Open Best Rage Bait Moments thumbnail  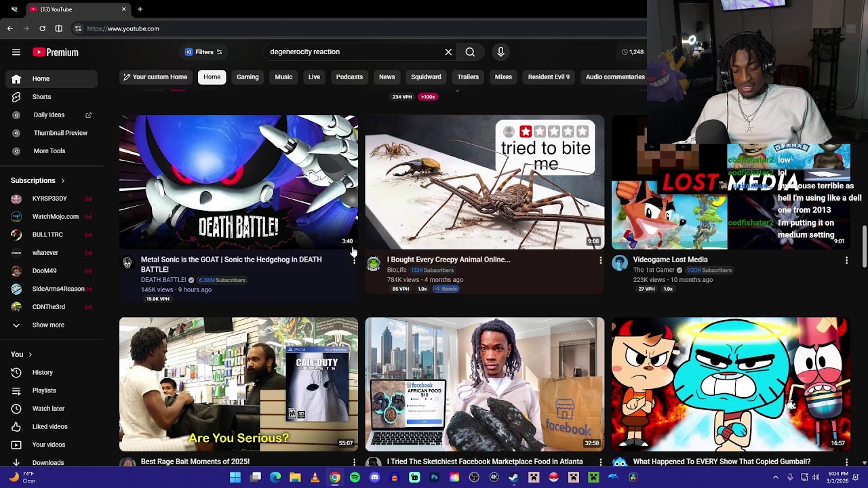coord(239,384)
